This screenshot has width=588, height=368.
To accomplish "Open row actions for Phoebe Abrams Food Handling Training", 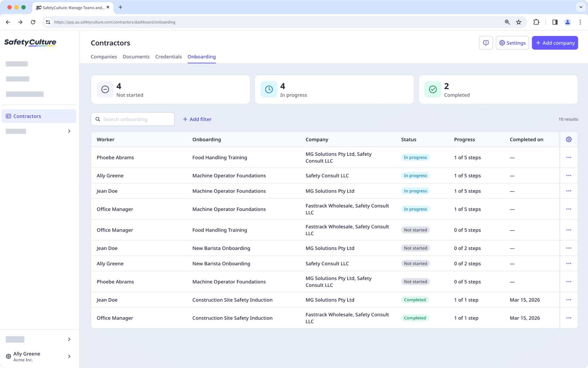I will coord(569,157).
